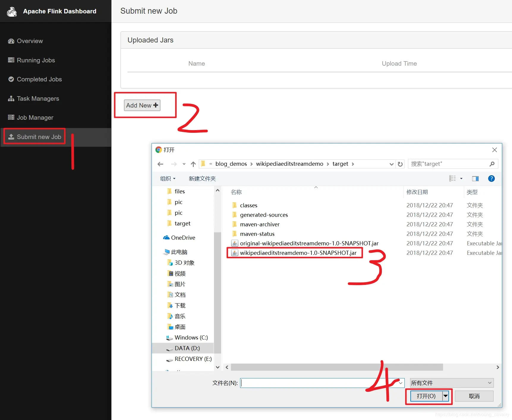Image resolution: width=512 pixels, height=420 pixels.
Task: Open recent locations dropdown arrow
Action: (184, 164)
